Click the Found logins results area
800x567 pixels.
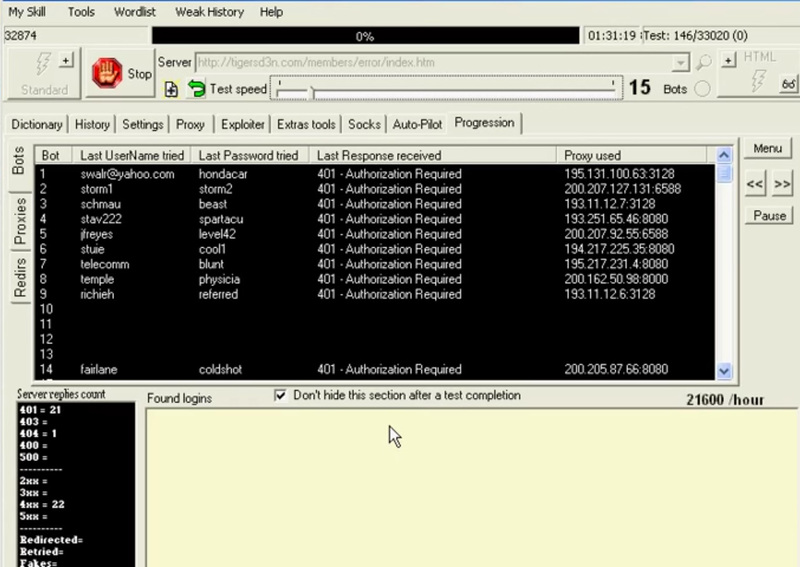(472, 487)
